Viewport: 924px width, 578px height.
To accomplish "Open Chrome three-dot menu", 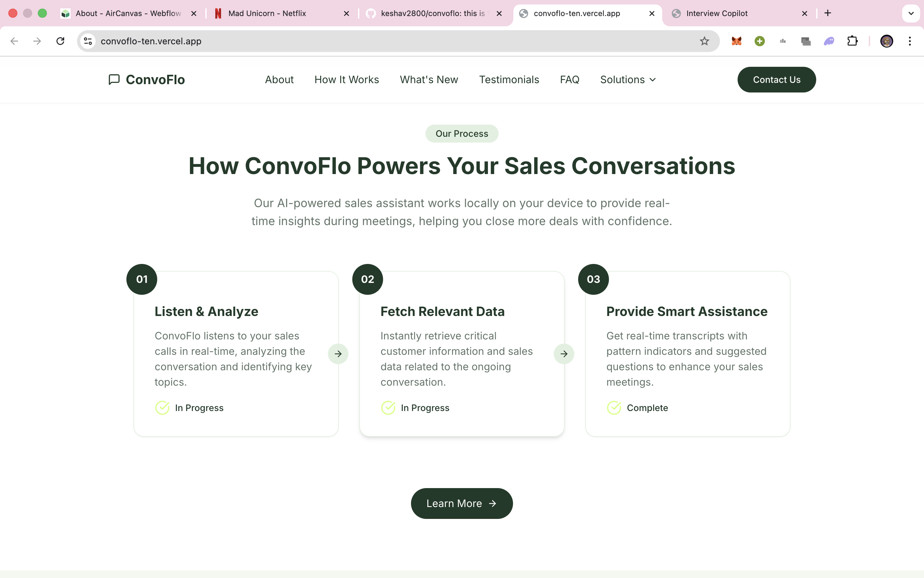I will (910, 41).
